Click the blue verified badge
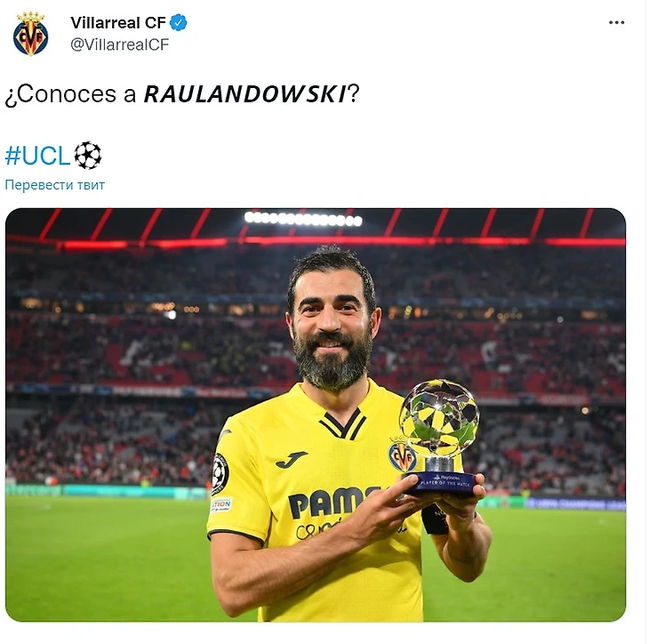 179,23
